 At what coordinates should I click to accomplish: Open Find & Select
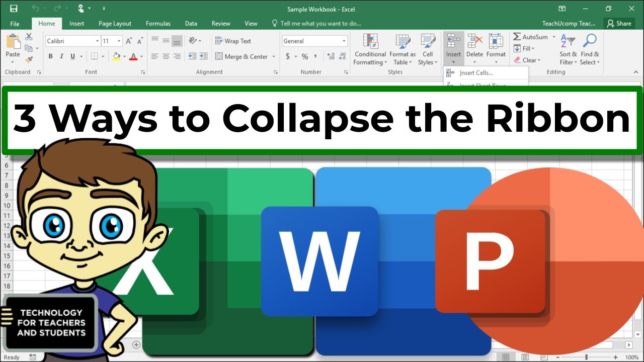[x=590, y=49]
